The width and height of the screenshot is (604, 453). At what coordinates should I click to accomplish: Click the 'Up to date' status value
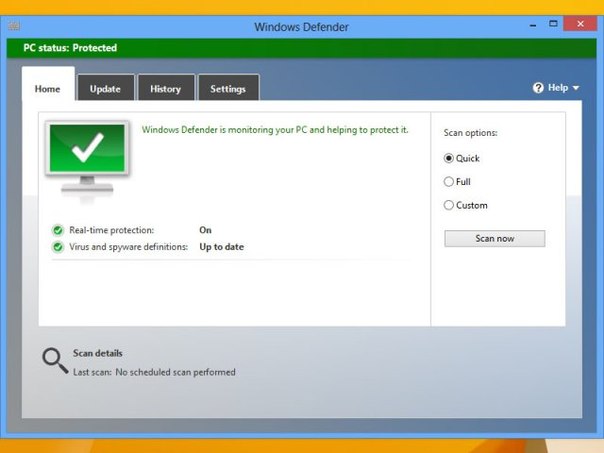click(221, 247)
